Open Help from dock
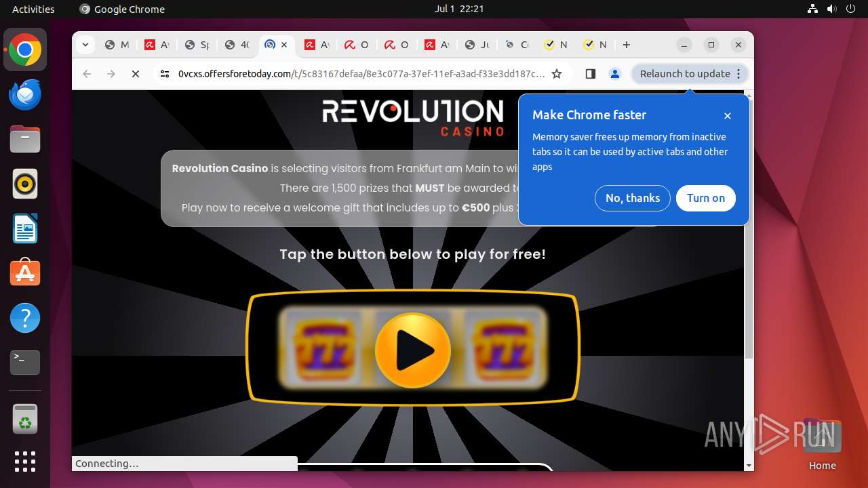 [25, 318]
